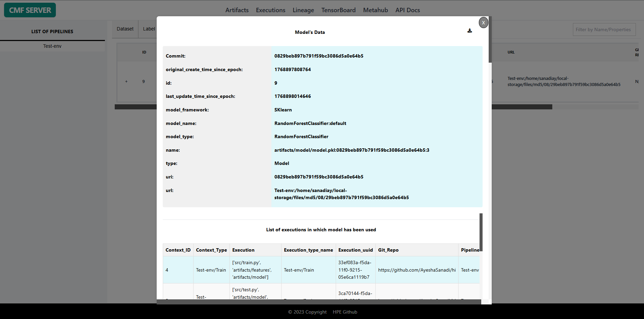The height and width of the screenshot is (319, 644).
Task: Click the CMF SERVER logo
Action: tap(30, 10)
